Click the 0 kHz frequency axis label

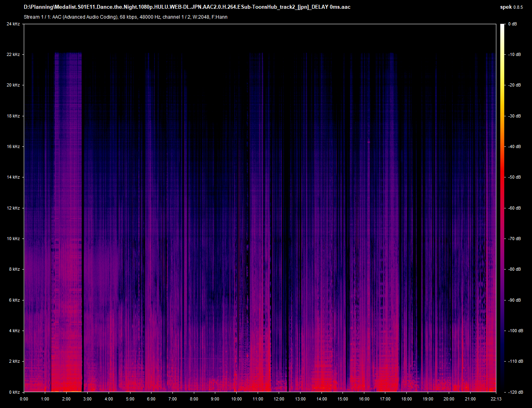click(x=14, y=392)
